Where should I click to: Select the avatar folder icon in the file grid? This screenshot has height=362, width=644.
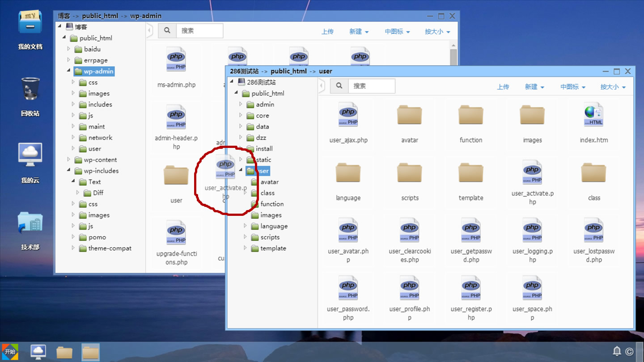pos(410,115)
